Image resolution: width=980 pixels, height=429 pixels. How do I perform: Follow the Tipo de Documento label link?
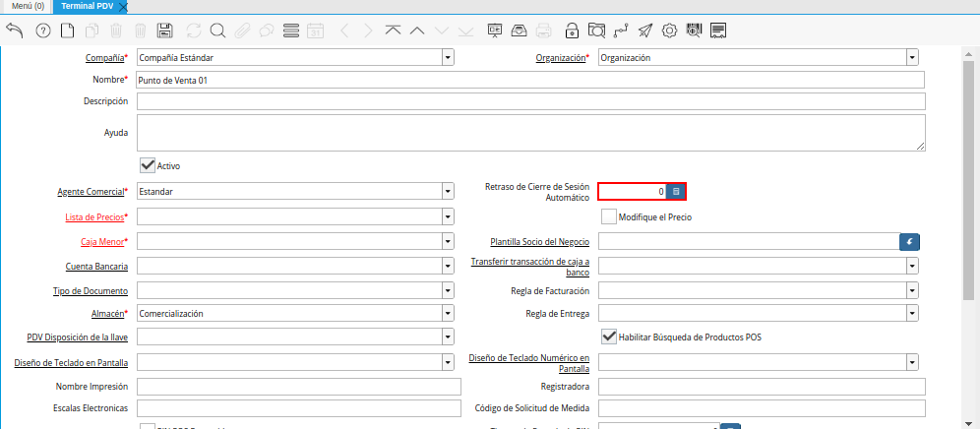tap(91, 291)
